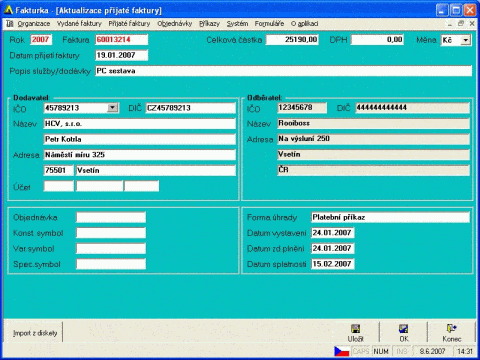Image resolution: width=480 pixels, height=360 pixels.
Task: Open the Organizace menu
Action: (34, 24)
